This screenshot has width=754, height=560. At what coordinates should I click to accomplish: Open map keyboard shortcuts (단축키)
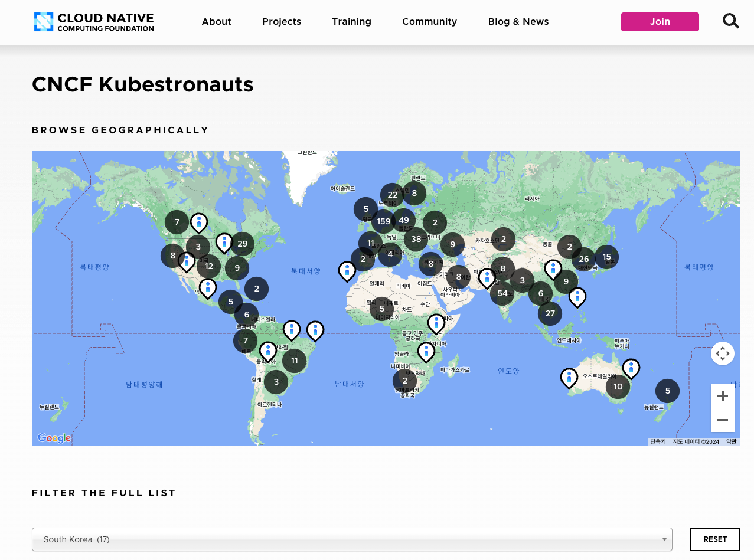pos(658,441)
